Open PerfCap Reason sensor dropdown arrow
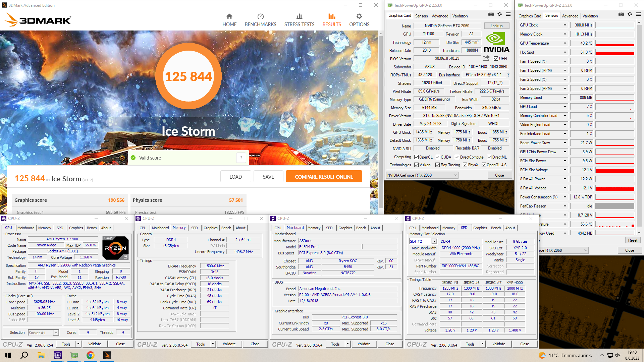 (x=565, y=206)
